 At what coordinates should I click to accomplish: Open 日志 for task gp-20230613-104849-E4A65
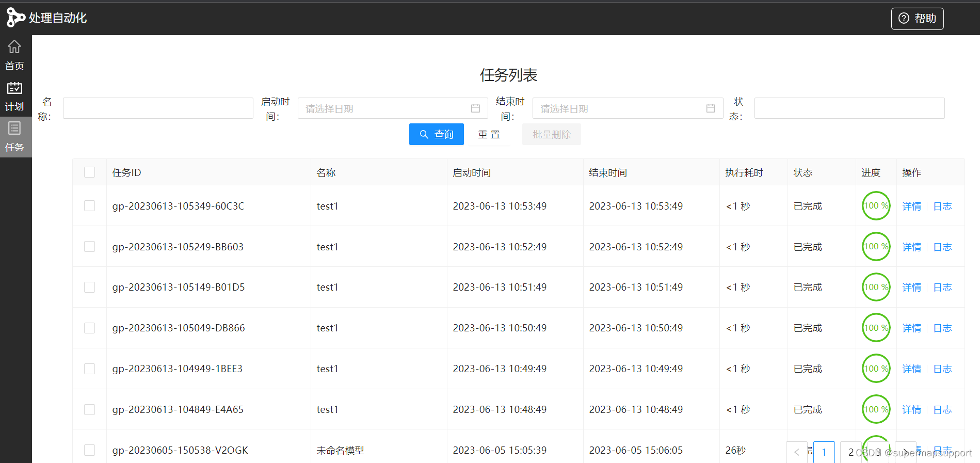click(x=942, y=409)
